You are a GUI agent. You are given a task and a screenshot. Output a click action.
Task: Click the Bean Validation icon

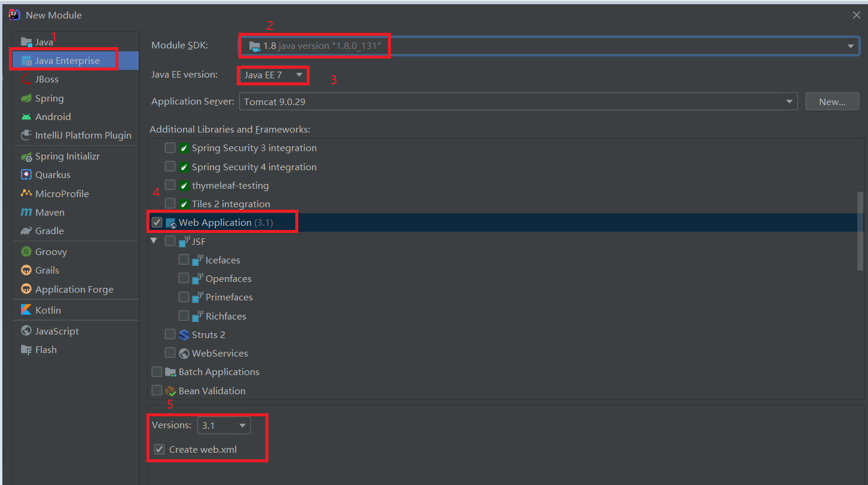point(171,391)
